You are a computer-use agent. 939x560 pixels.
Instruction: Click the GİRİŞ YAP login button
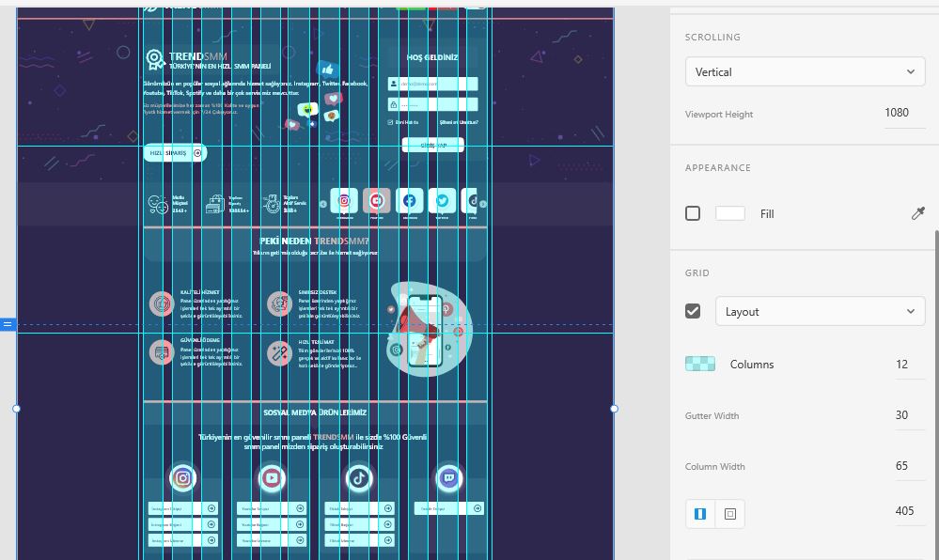click(x=433, y=145)
